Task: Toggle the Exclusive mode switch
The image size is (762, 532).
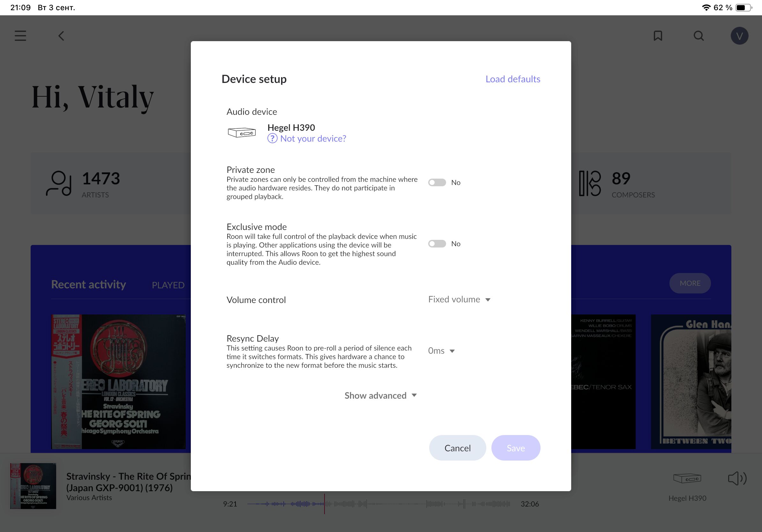Action: pyautogui.click(x=437, y=244)
